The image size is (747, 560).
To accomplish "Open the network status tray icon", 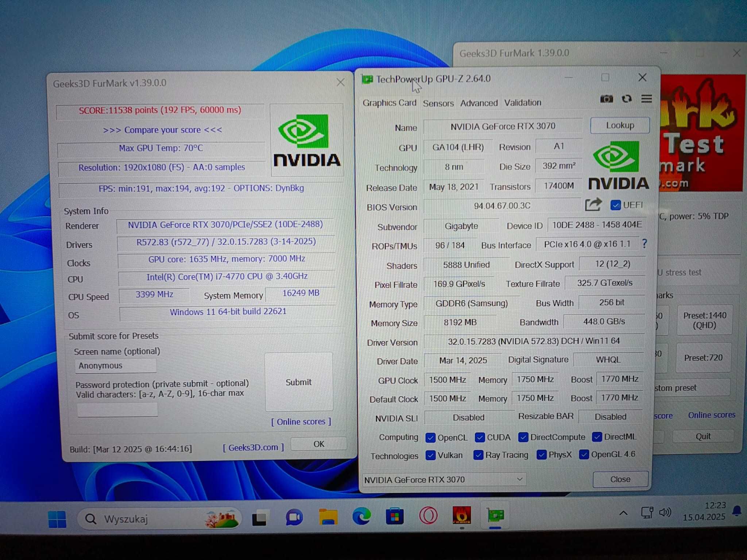I will coord(647,513).
